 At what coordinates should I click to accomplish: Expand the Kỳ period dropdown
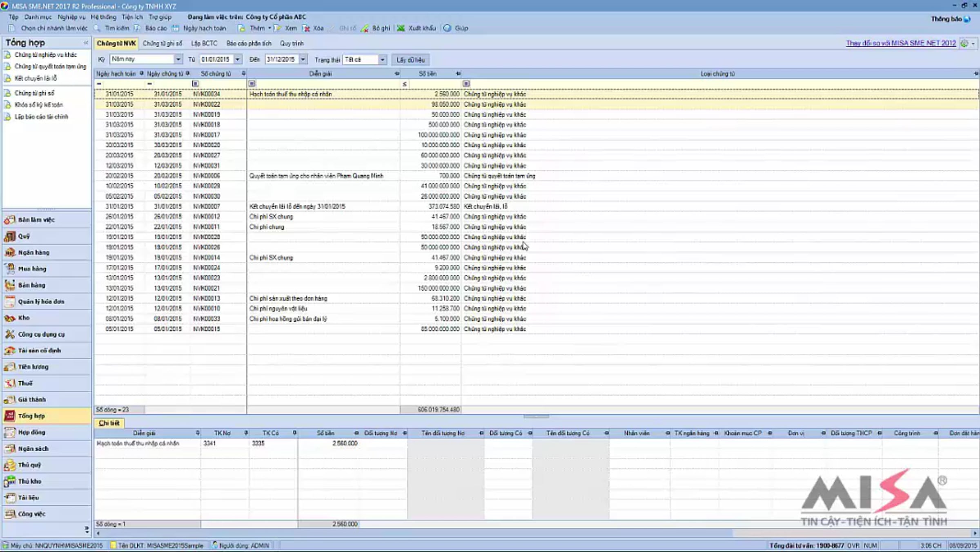[x=178, y=60]
